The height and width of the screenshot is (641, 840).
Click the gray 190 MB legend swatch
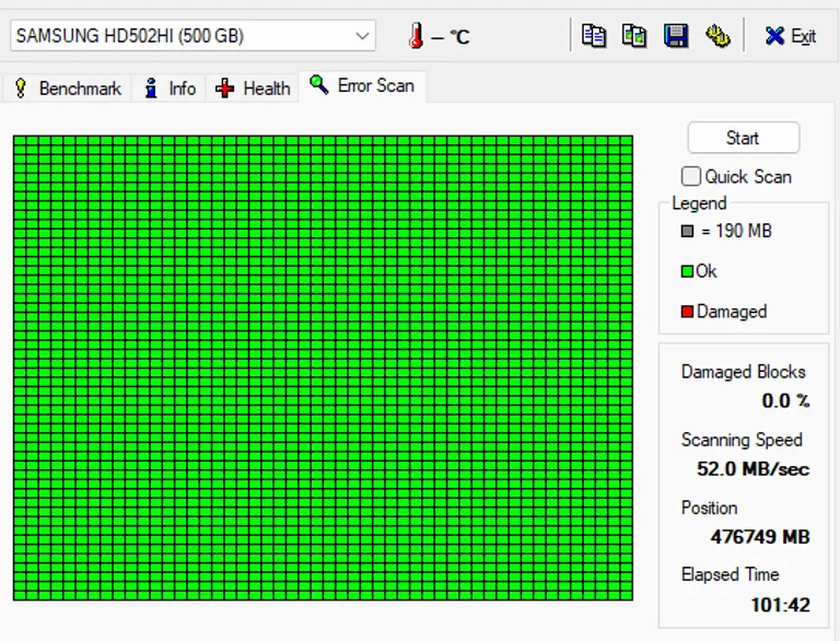687,231
